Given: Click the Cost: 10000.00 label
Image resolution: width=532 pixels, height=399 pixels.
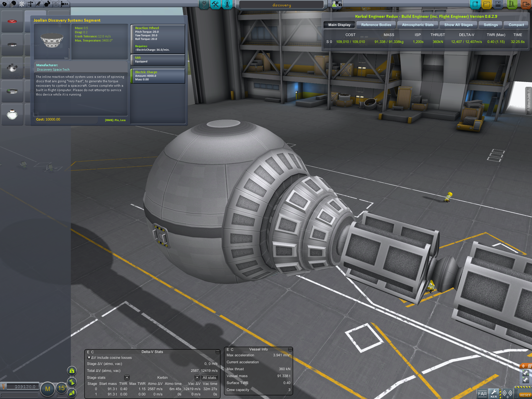Looking at the screenshot, I should click(x=48, y=119).
